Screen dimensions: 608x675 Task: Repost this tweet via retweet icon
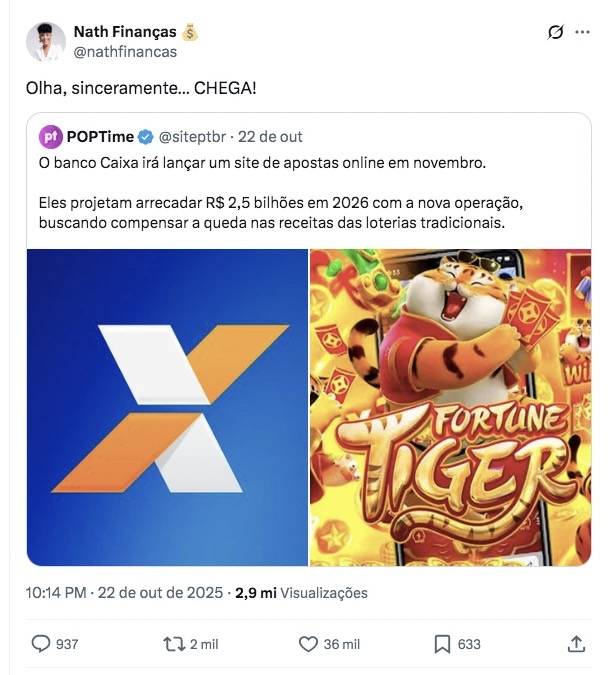pos(173,644)
